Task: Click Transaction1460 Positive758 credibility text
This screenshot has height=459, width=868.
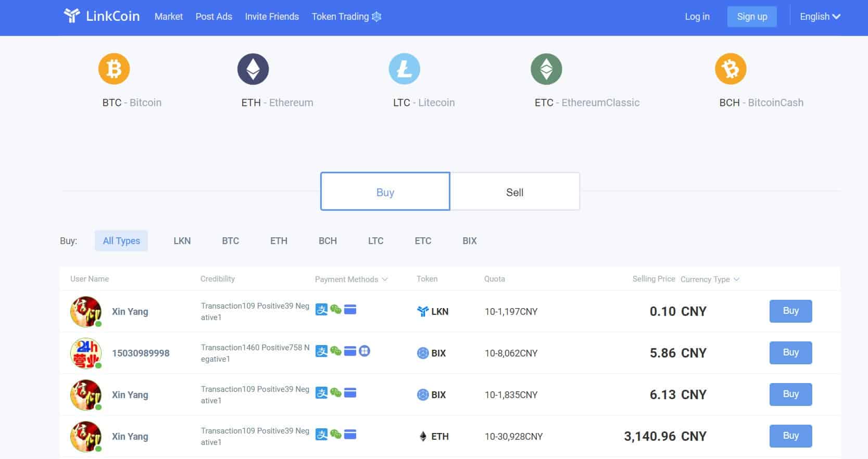Action: tap(255, 353)
